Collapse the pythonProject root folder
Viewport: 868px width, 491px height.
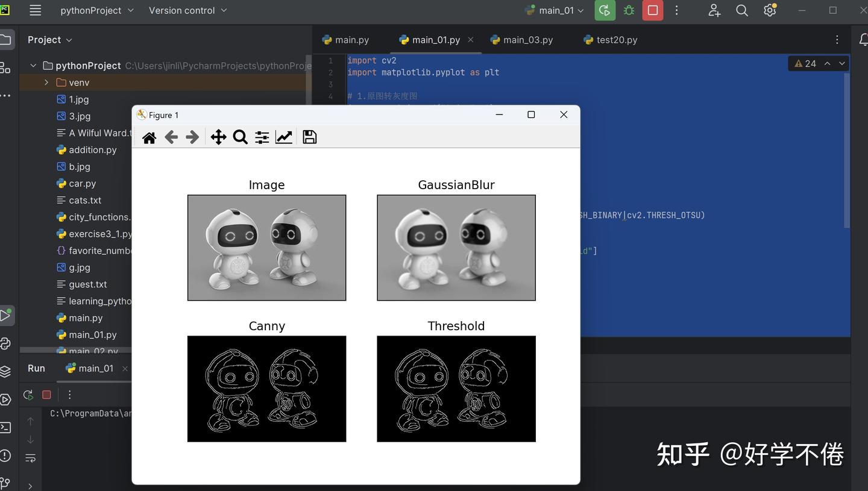pos(33,66)
